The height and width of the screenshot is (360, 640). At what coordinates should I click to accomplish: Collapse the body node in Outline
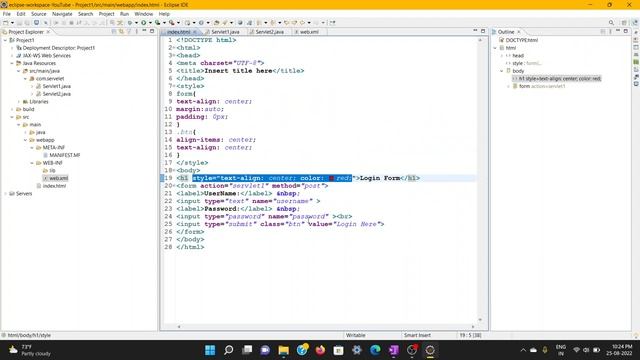pos(502,71)
